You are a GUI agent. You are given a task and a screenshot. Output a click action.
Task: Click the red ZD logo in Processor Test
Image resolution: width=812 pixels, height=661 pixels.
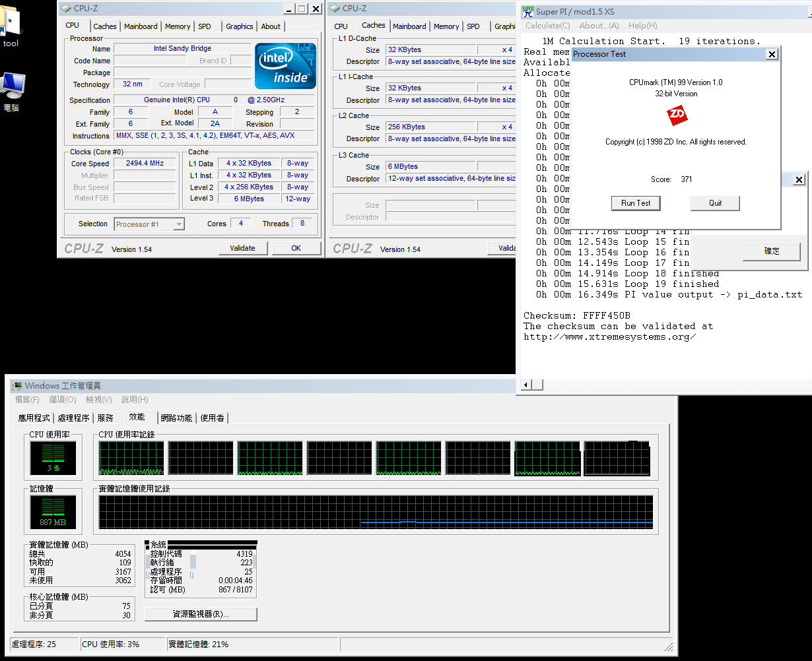coord(676,117)
